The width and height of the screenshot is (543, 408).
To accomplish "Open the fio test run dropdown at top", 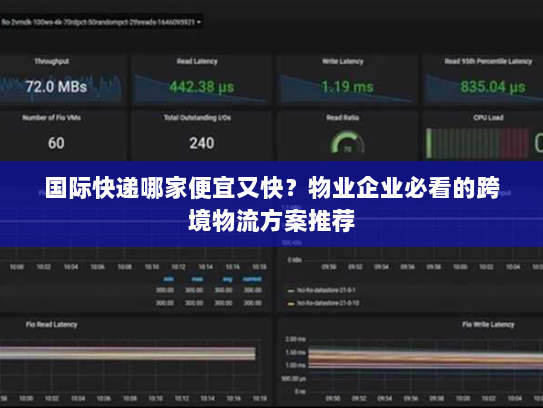I will pos(101,22).
